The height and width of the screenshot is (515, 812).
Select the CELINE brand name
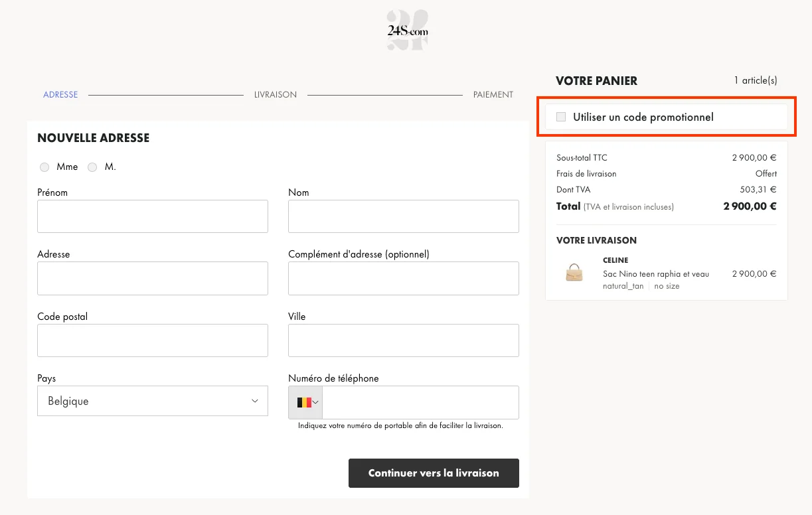coord(615,260)
